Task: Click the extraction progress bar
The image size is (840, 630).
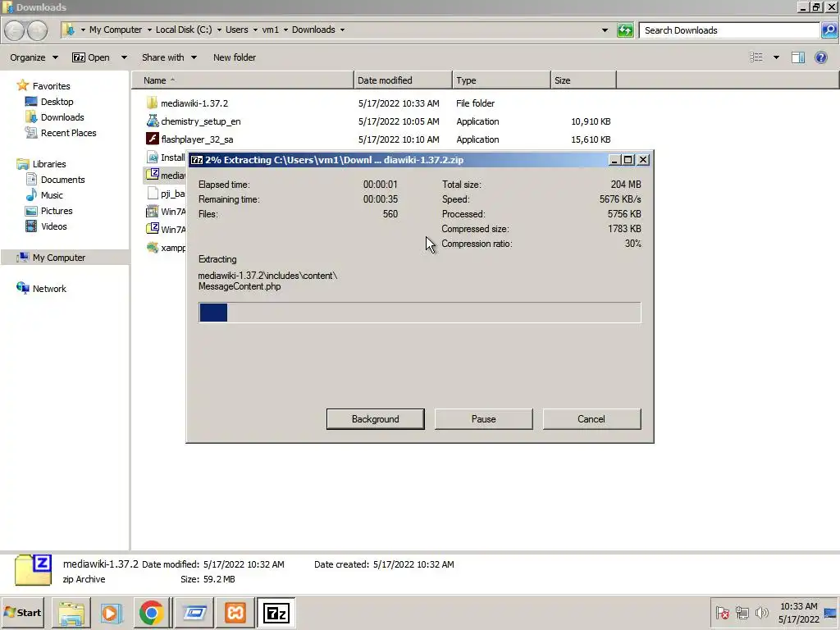Action: 419,313
